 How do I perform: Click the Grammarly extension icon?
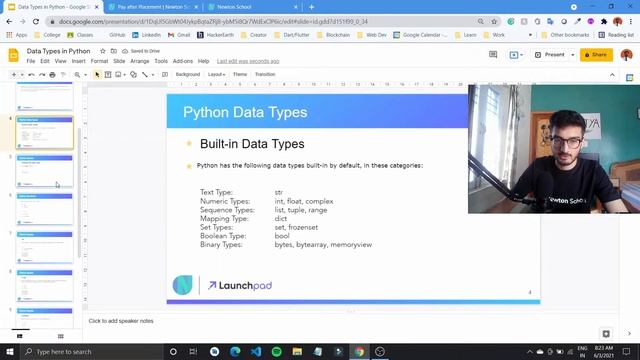tap(511, 21)
